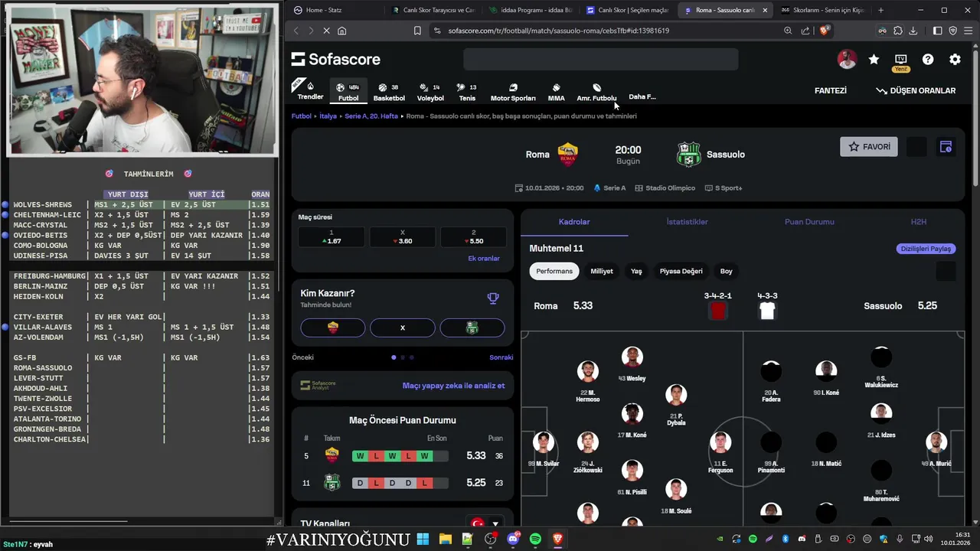
Task: Select the Yaş filter chip
Action: click(x=636, y=271)
